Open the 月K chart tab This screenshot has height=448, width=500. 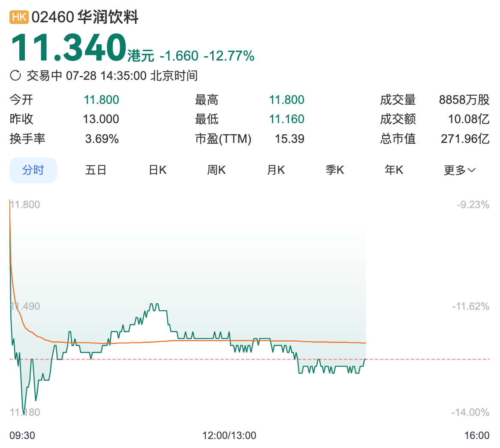coord(276,170)
